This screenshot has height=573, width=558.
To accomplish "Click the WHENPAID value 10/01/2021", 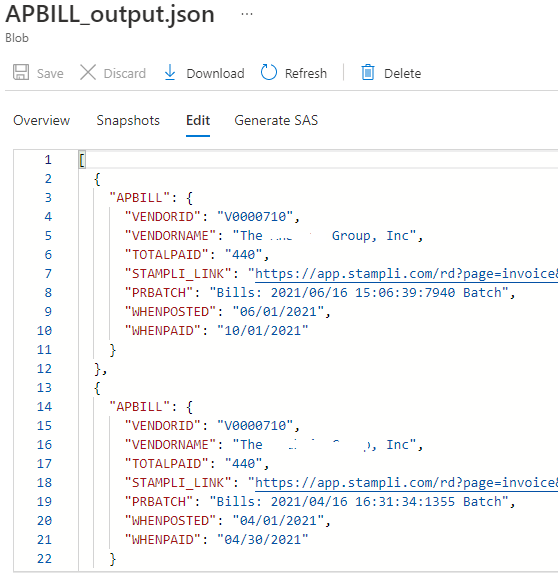I will (x=263, y=331).
